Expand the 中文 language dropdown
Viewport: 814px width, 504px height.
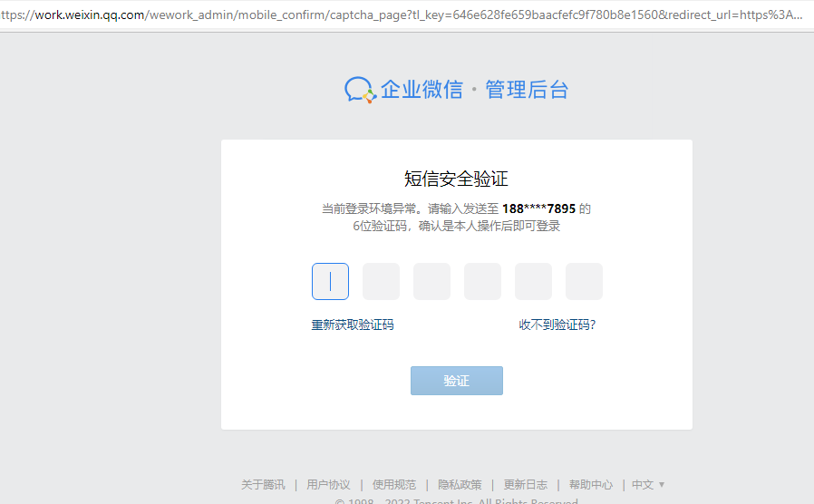(x=648, y=485)
